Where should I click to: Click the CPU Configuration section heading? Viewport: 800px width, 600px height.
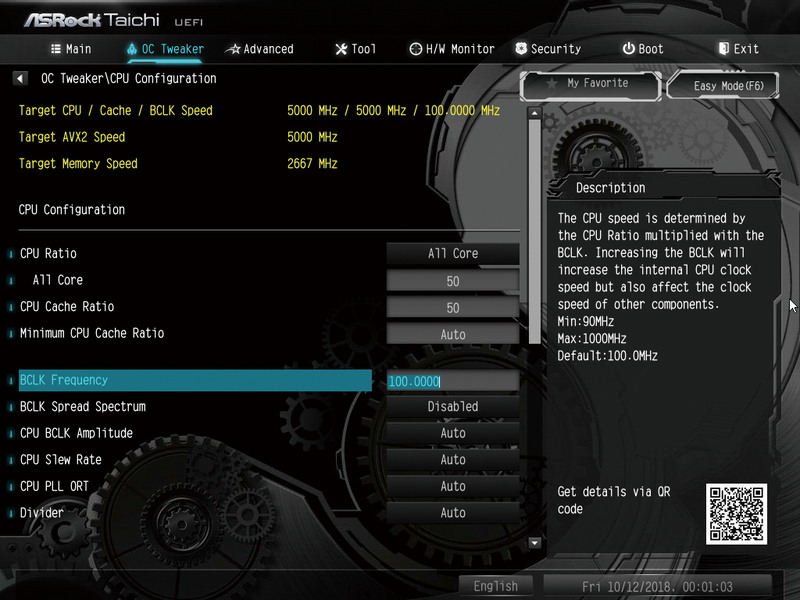click(x=72, y=210)
